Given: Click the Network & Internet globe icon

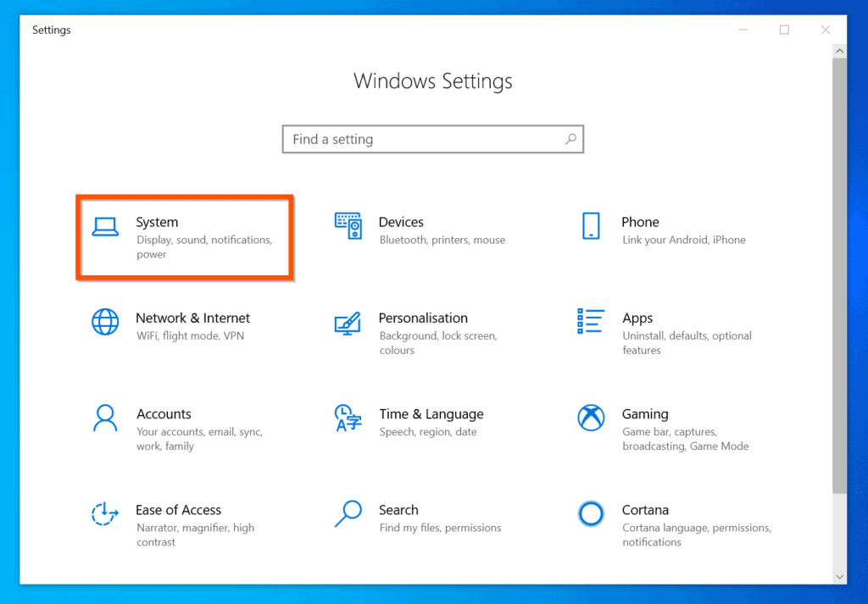Looking at the screenshot, I should (105, 323).
